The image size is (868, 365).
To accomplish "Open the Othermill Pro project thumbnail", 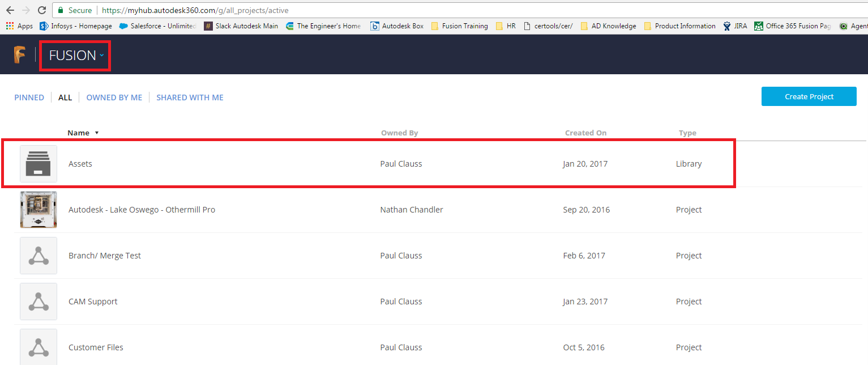I will point(39,210).
